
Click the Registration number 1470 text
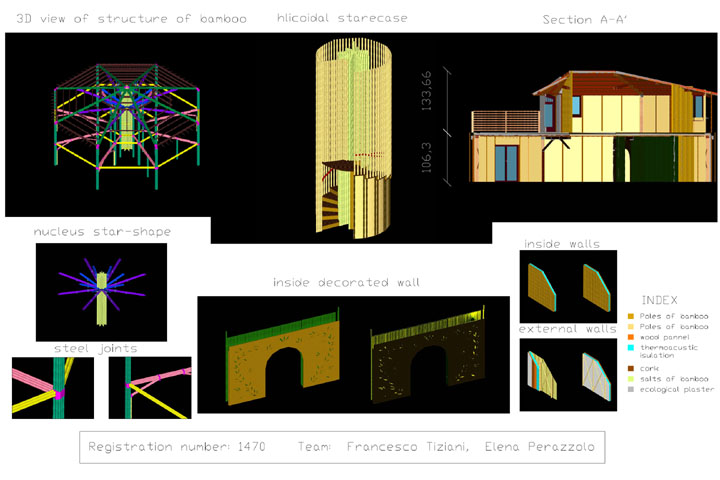click(x=176, y=446)
